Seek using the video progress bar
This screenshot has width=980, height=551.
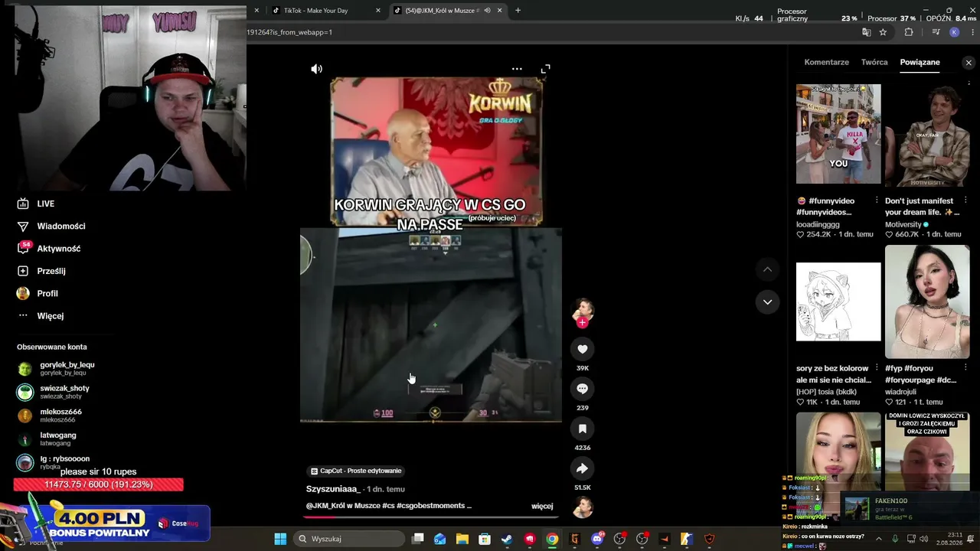click(432, 517)
